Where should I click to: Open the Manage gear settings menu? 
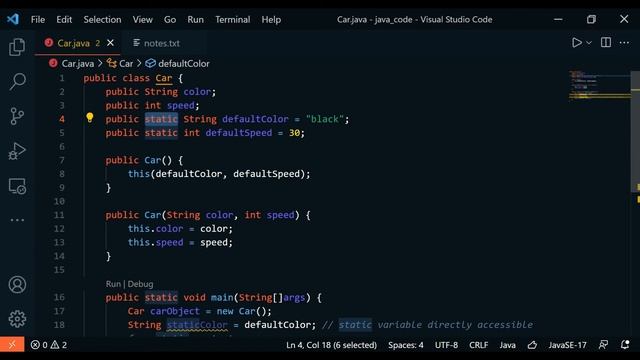17,319
